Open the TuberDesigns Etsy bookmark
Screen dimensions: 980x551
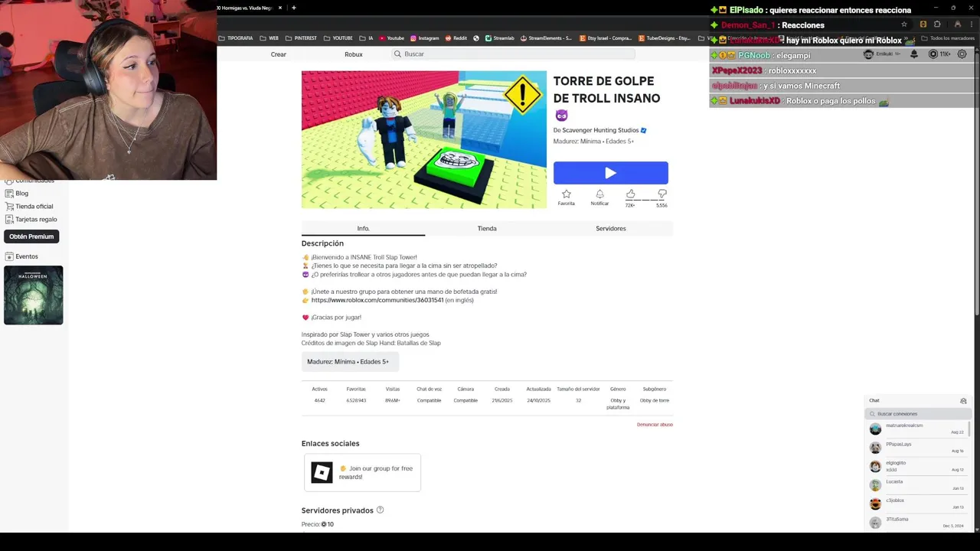coord(664,37)
